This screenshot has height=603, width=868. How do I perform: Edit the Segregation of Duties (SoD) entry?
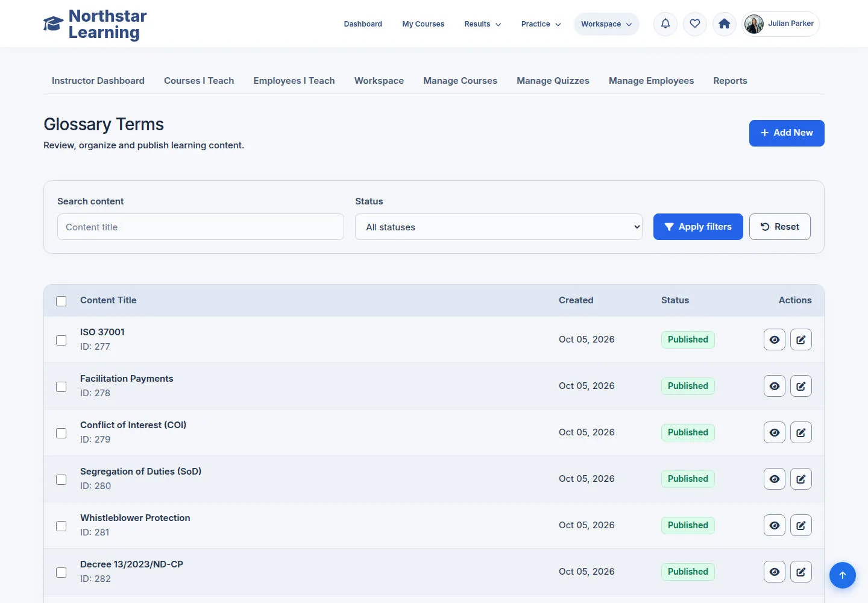801,479
